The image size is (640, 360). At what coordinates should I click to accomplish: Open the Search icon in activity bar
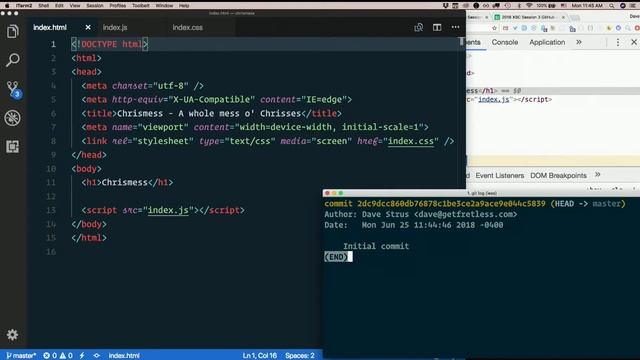(13, 60)
